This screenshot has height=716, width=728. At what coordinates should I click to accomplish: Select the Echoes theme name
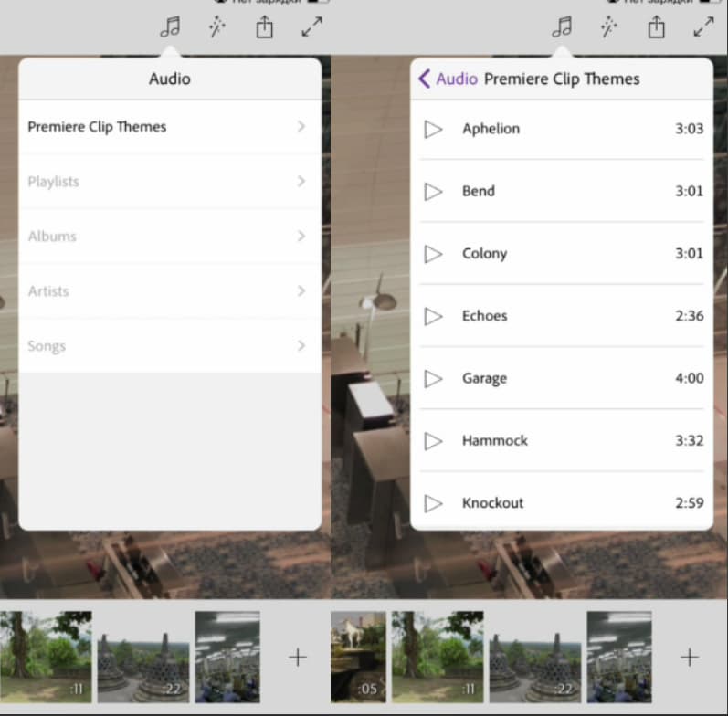[x=484, y=316]
